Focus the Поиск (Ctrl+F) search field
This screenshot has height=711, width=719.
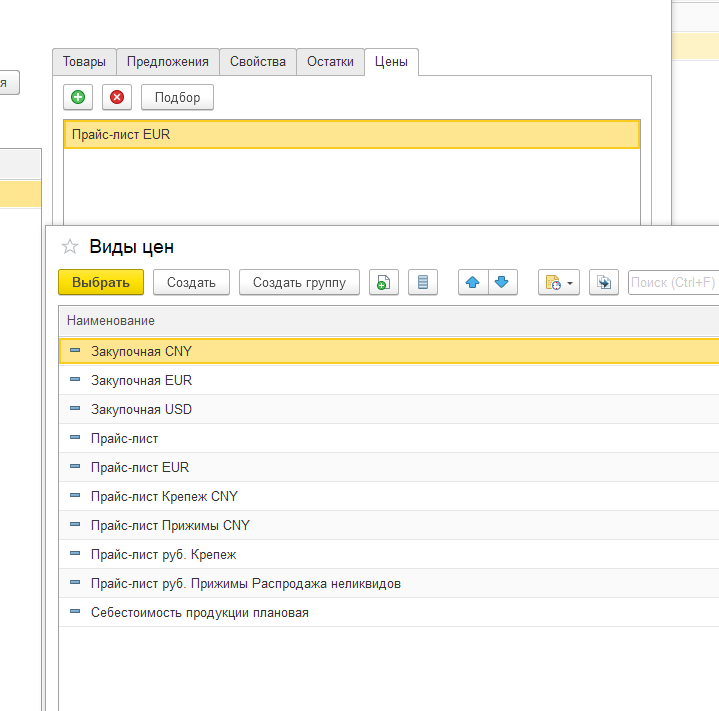tap(673, 282)
